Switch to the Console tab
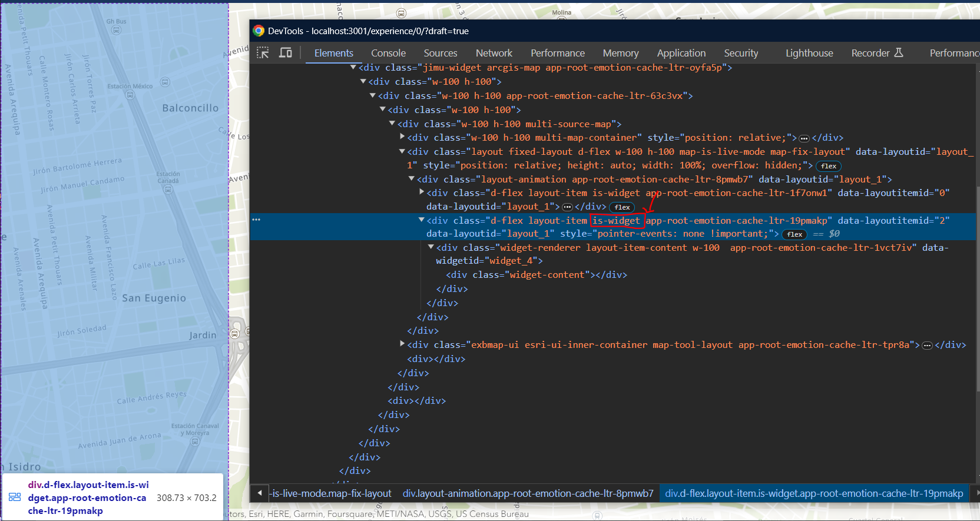The image size is (980, 521). pyautogui.click(x=388, y=53)
